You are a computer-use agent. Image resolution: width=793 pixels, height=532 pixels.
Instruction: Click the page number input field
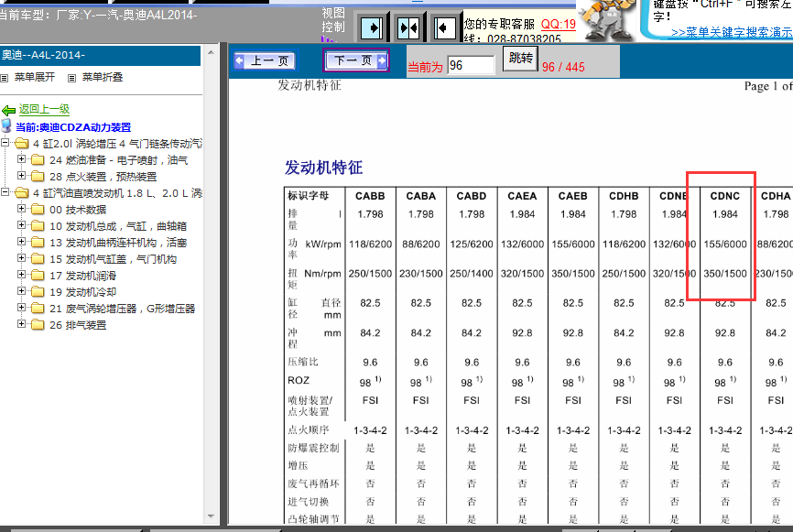tap(471, 65)
